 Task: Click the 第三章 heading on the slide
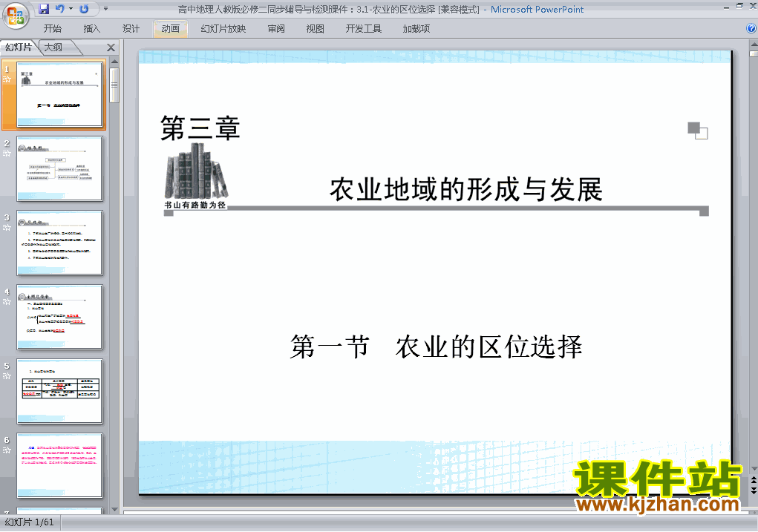coord(200,128)
